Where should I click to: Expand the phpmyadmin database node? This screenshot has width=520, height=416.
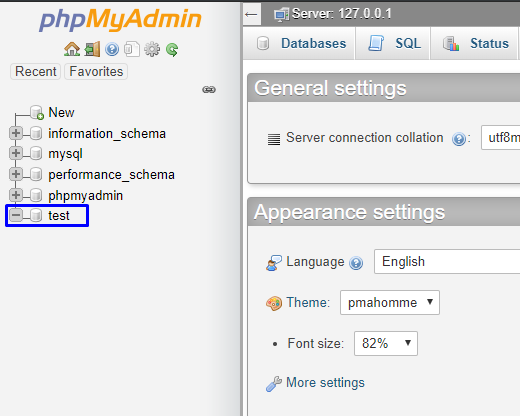click(x=15, y=195)
